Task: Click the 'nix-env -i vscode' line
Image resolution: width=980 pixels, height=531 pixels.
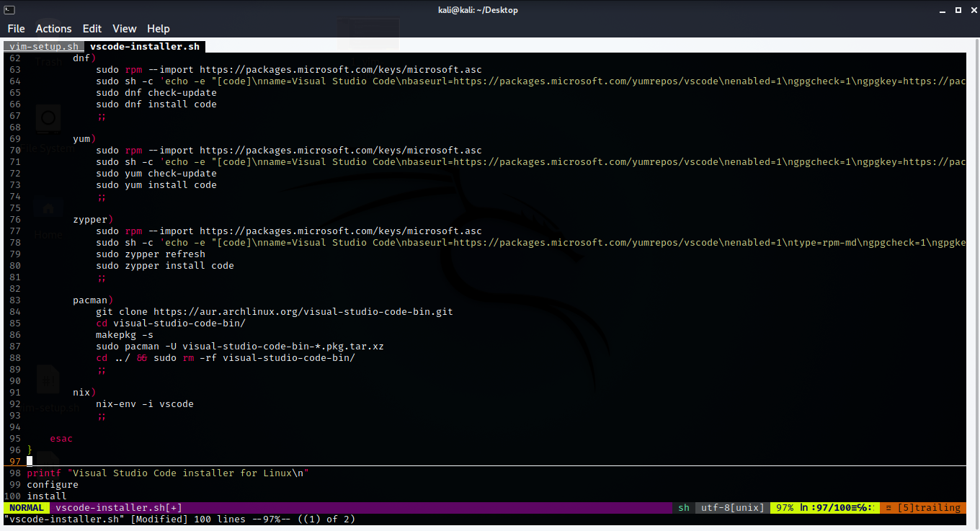Action: coord(145,404)
